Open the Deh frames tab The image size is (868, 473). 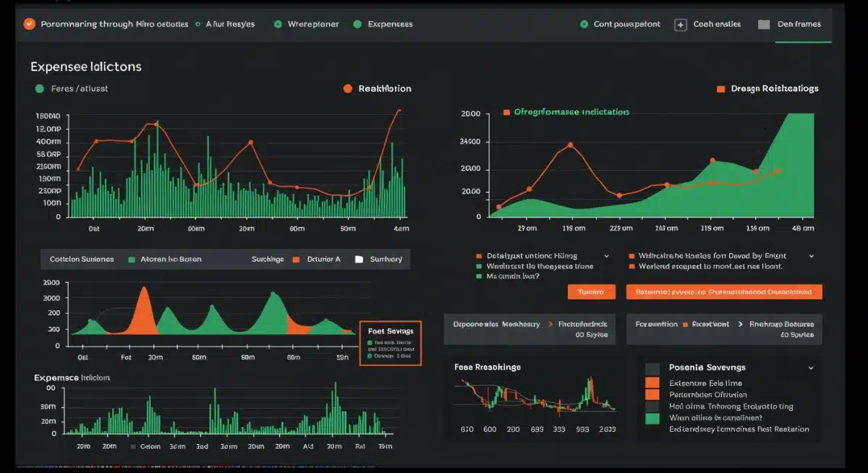799,24
